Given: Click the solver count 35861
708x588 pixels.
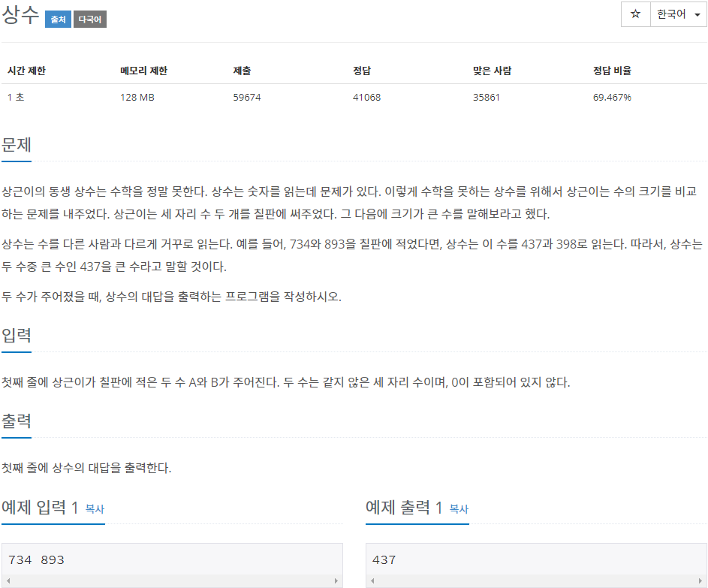Looking at the screenshot, I should click(487, 97).
